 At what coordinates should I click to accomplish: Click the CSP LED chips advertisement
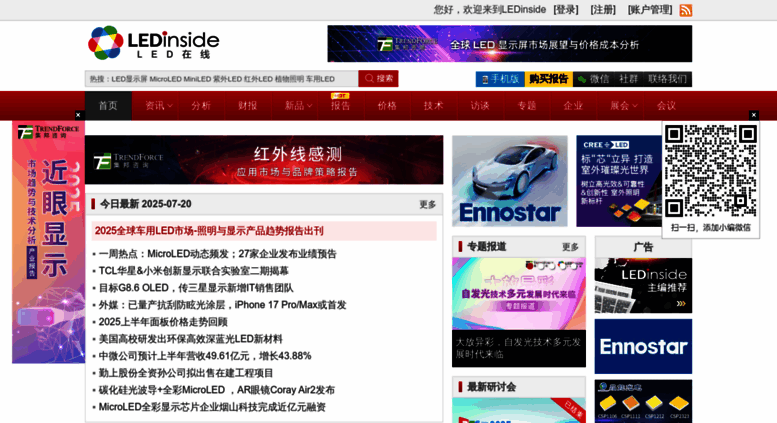click(643, 401)
